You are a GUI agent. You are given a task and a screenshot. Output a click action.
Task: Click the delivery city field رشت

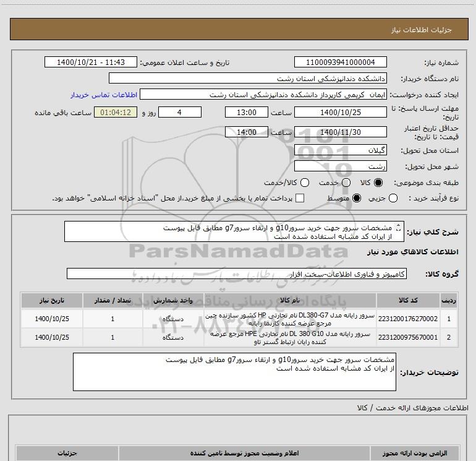tap(340, 166)
